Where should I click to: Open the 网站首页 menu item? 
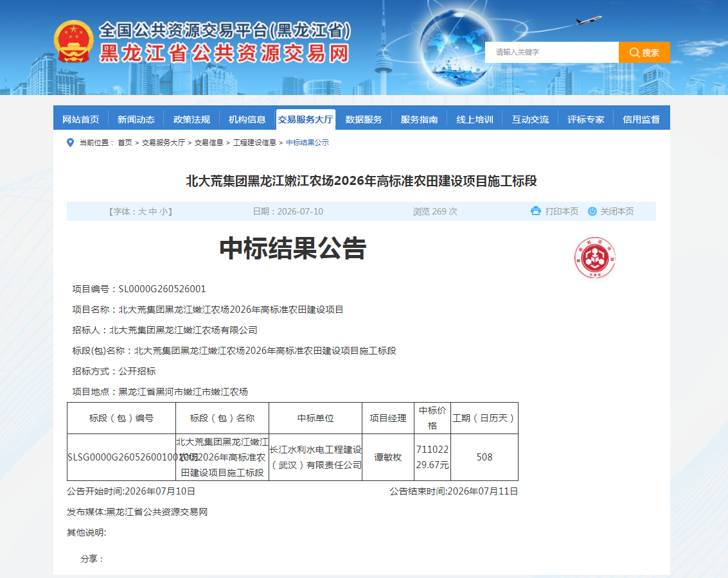click(x=81, y=119)
